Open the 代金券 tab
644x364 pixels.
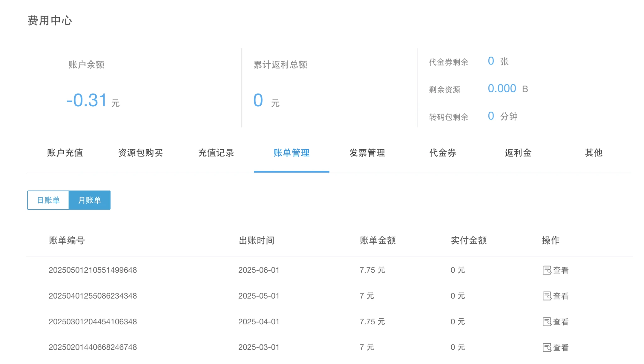tap(442, 153)
